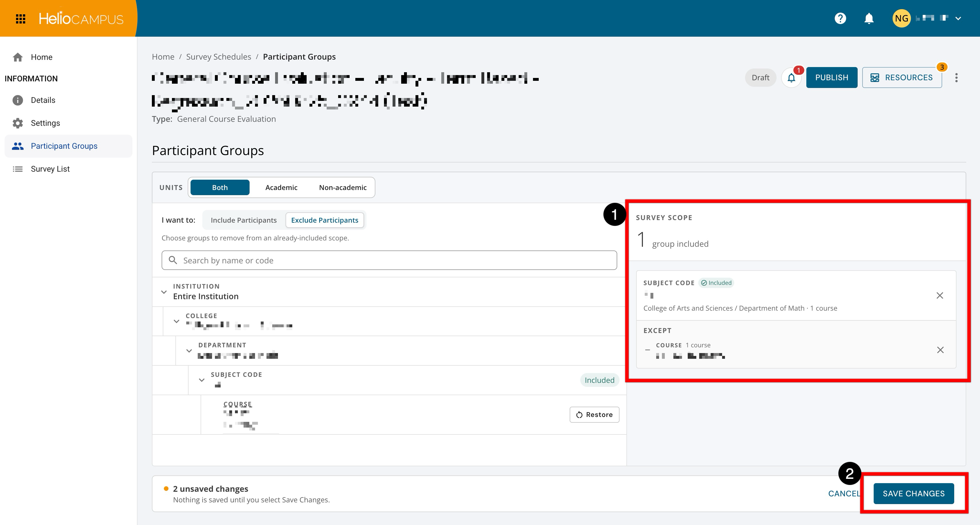Screen dimensions: 980x525
Task: Remove the excepted Course from scope
Action: (x=940, y=350)
